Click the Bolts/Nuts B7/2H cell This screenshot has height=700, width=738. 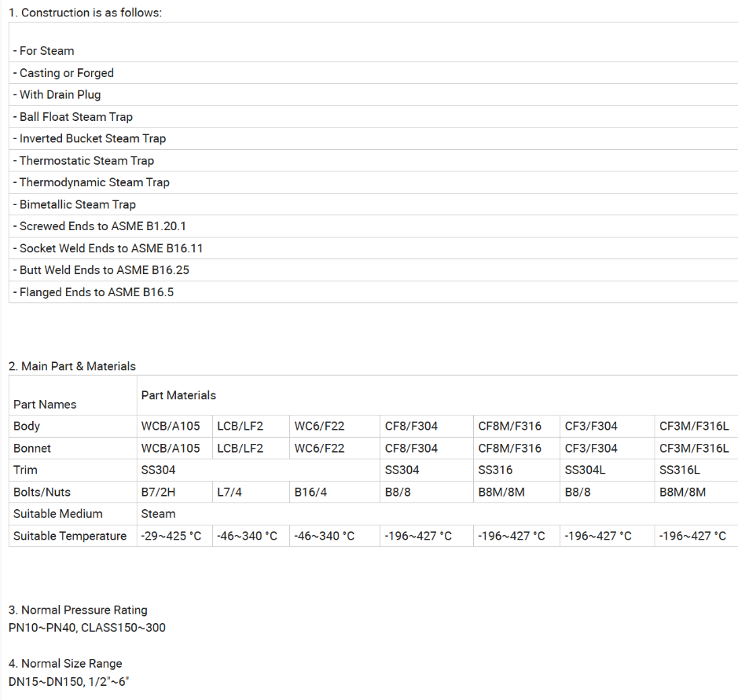174,492
